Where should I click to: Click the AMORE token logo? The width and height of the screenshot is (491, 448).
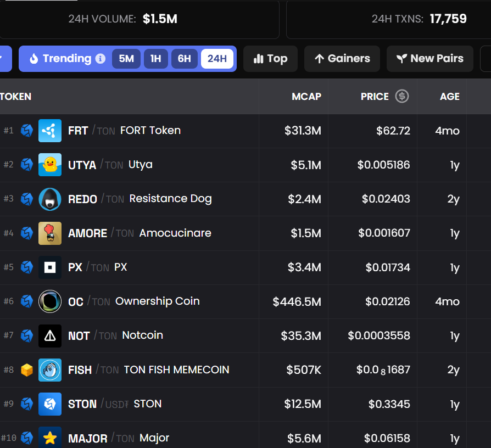tap(50, 233)
